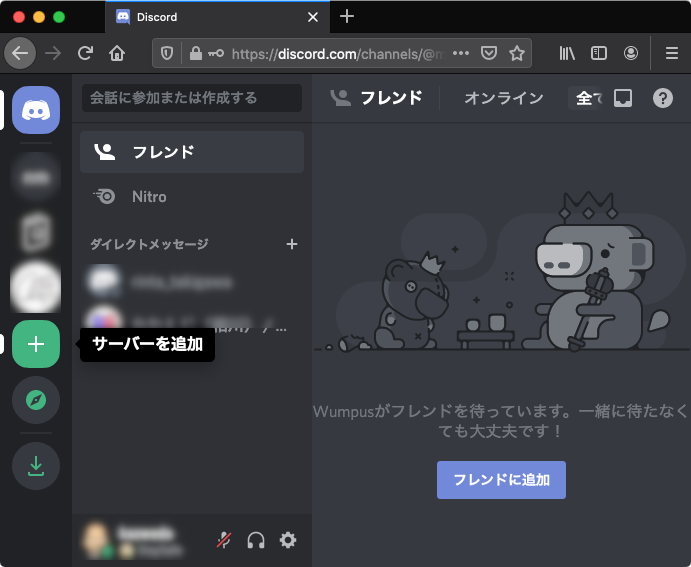Click the 会話に参加または作成する search field
Image resolution: width=691 pixels, height=567 pixels.
pos(192,98)
